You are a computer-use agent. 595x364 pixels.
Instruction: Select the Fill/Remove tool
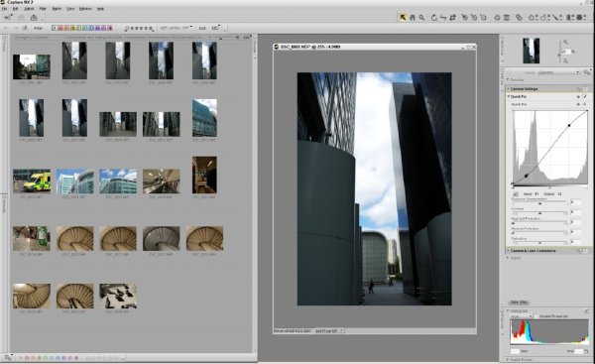(x=580, y=18)
